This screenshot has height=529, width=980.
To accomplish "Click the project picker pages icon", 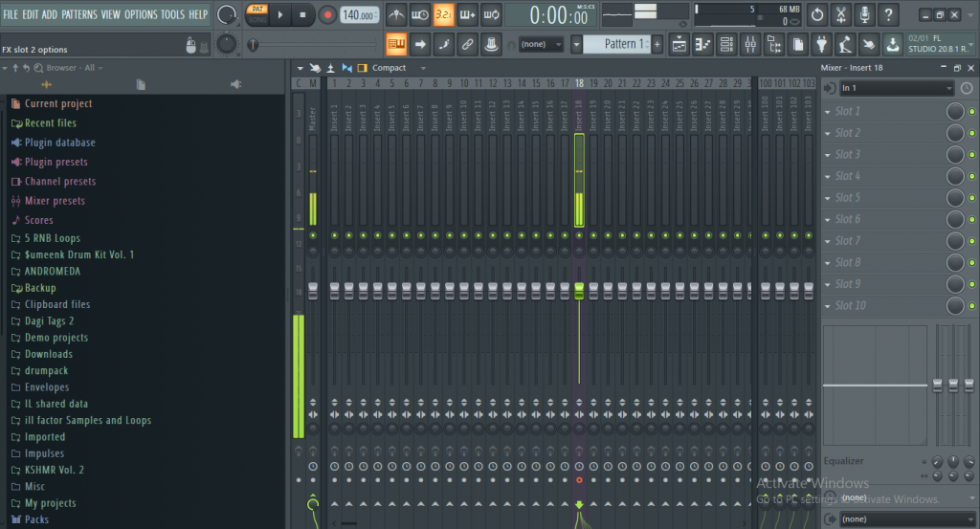I will tap(797, 44).
